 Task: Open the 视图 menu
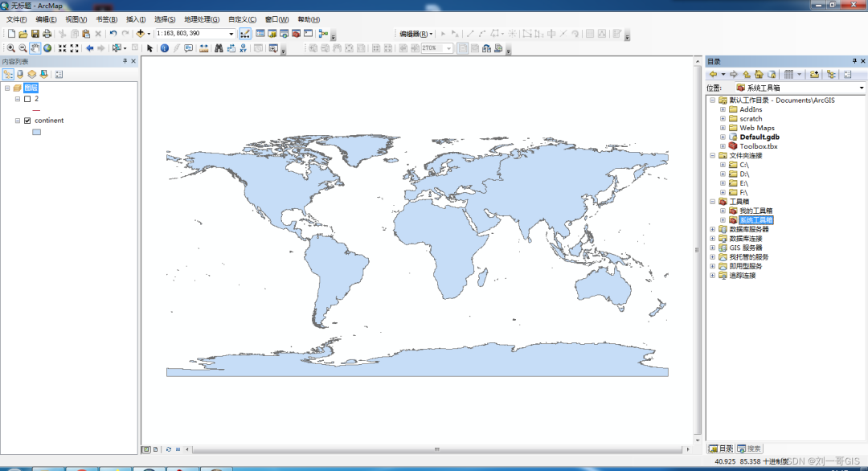(x=76, y=19)
